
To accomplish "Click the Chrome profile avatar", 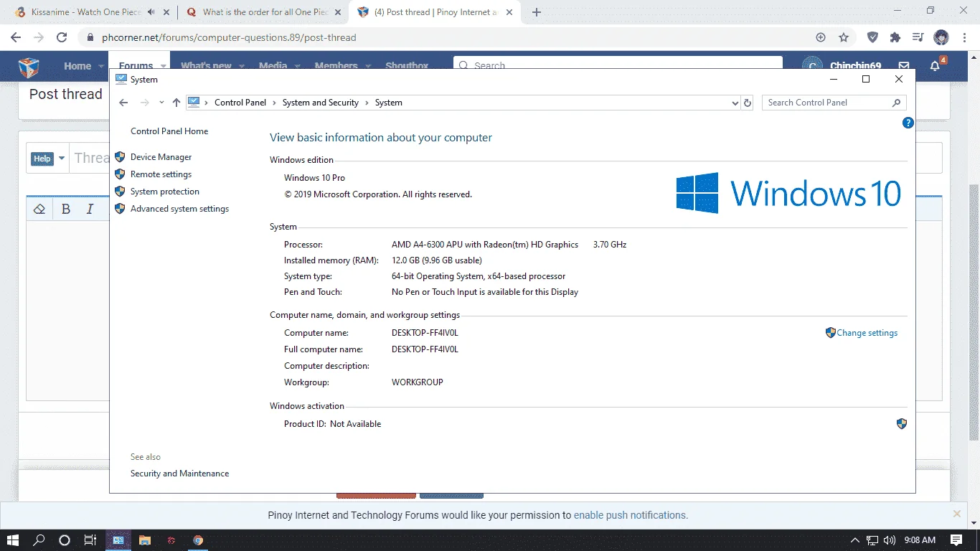I will pyautogui.click(x=941, y=37).
